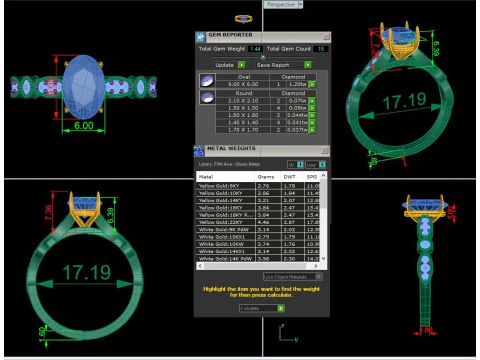Image resolution: width=480 pixels, height=360 pixels.
Task: Click the green arrow for the 1.40 X 1.40 row
Action: (312, 123)
